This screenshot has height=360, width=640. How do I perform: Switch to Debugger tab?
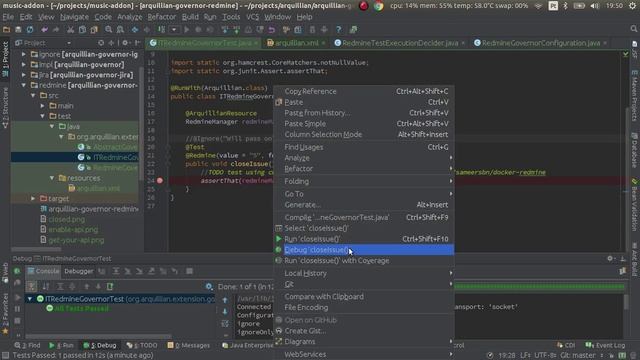78,271
